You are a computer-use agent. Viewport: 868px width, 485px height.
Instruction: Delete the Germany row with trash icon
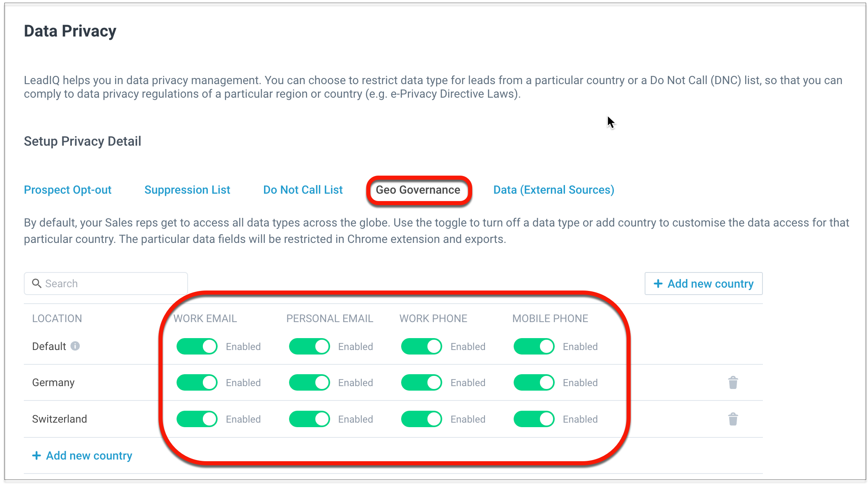point(733,382)
